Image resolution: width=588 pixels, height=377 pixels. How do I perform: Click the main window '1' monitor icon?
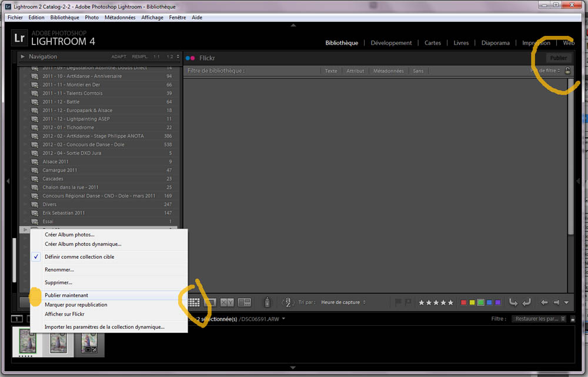(x=17, y=319)
